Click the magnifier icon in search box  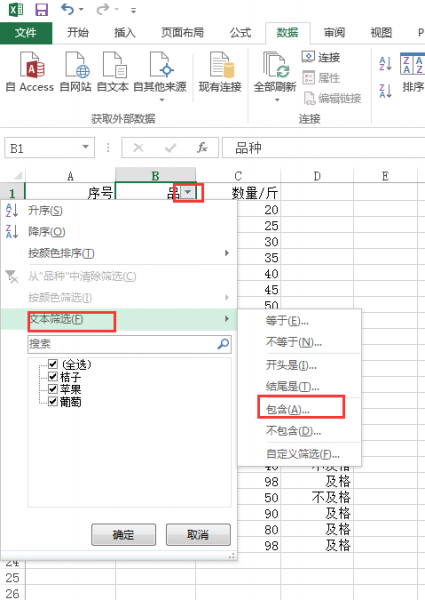tap(223, 344)
